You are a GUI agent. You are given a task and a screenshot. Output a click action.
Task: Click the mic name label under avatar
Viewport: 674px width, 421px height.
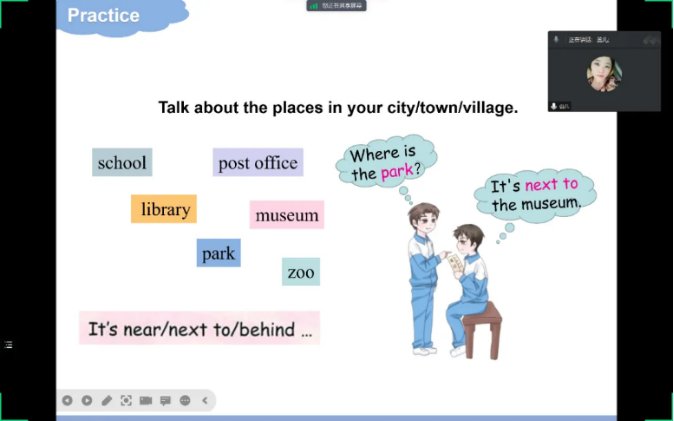pos(560,105)
